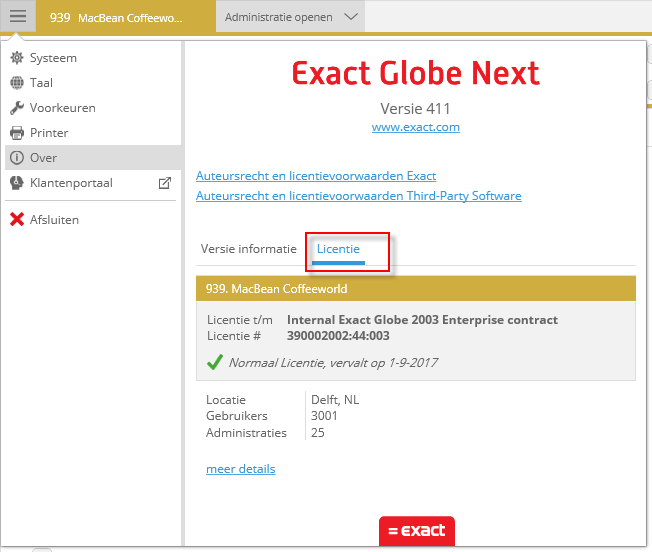
Task: Click the Systeem gear icon
Action: 17,58
